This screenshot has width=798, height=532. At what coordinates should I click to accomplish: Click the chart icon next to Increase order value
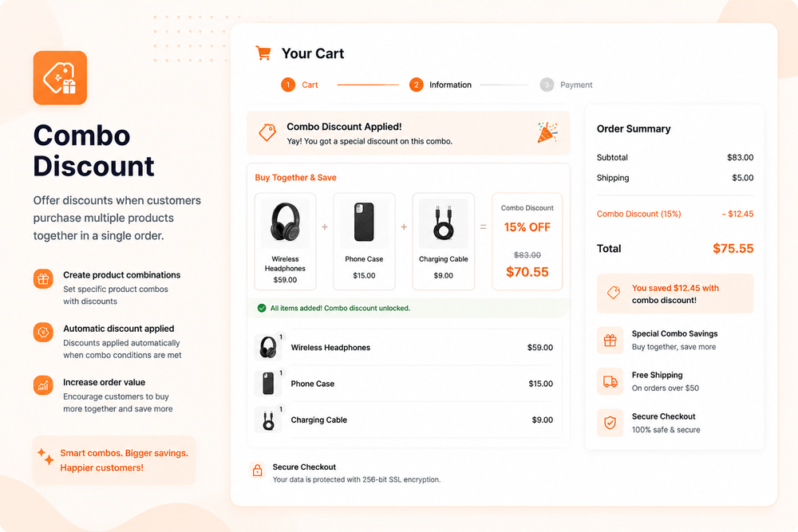click(43, 385)
